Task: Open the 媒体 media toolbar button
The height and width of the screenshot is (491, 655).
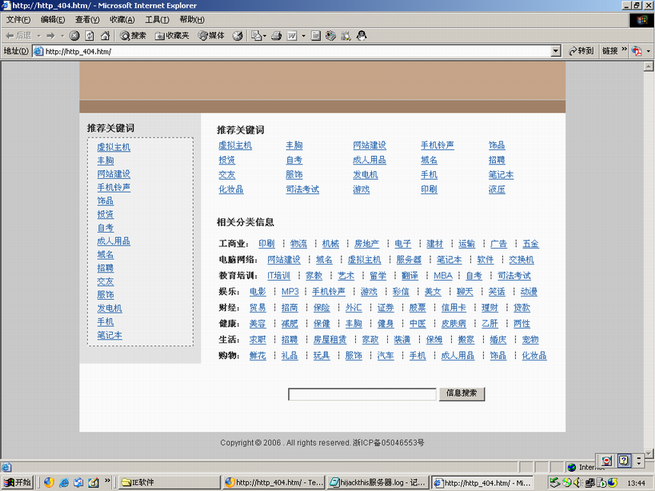Action: 211,35
